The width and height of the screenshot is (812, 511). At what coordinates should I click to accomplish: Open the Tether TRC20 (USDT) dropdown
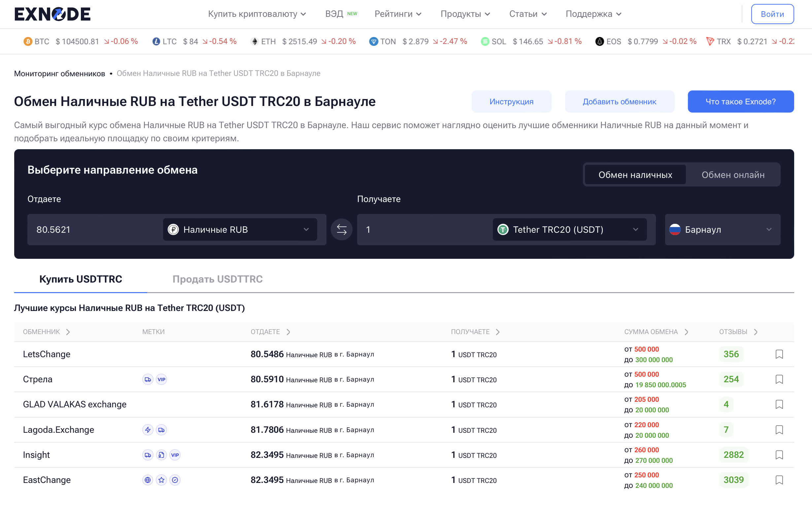(569, 230)
